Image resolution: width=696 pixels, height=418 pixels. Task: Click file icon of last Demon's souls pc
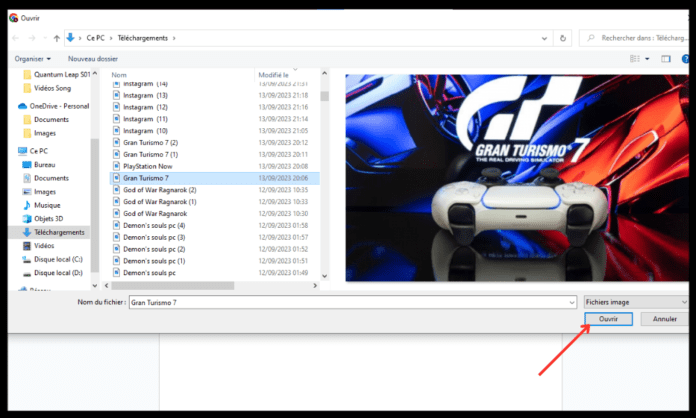click(116, 272)
